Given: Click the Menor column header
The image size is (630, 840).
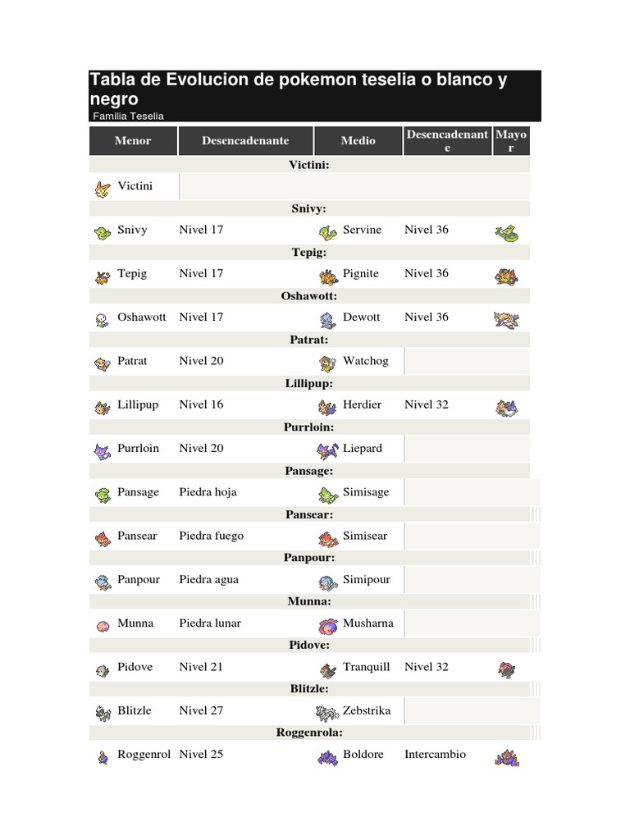Looking at the screenshot, I should pos(133,141).
